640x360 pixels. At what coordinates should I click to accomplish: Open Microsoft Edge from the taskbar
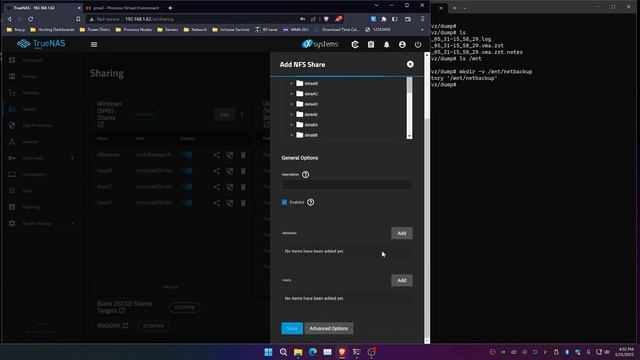point(313,352)
